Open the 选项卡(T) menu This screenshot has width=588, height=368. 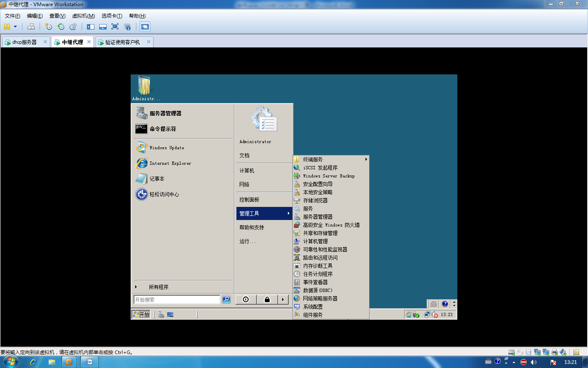112,16
